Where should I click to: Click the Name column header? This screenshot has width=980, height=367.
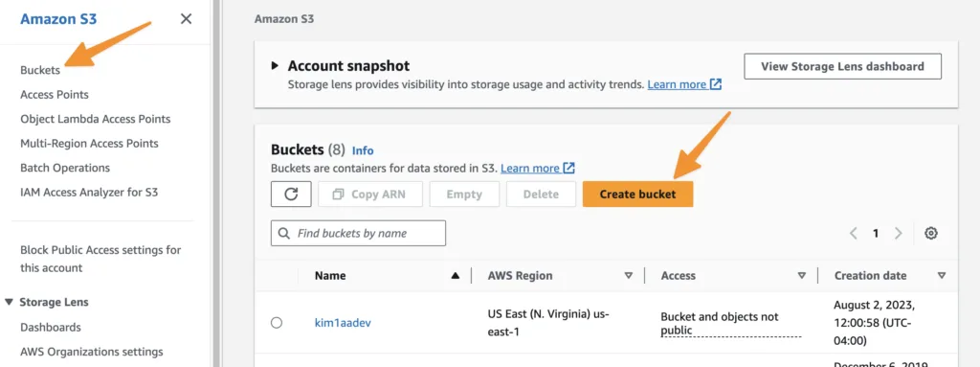(330, 276)
